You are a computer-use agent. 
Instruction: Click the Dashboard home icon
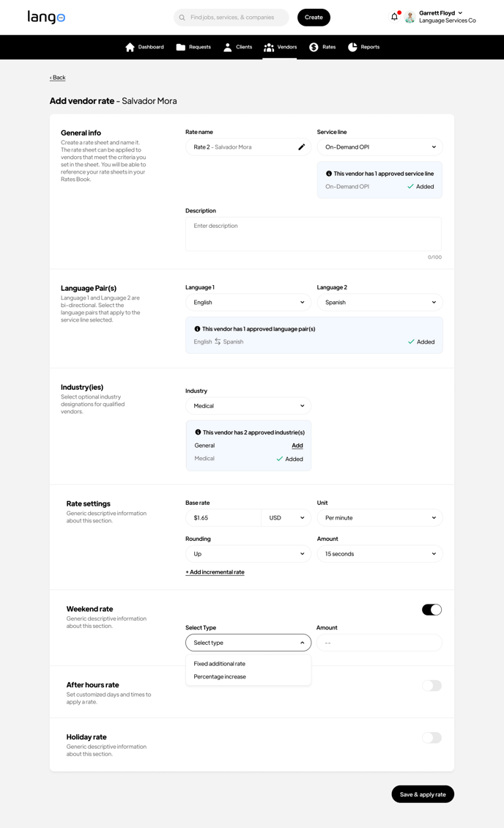coord(130,47)
